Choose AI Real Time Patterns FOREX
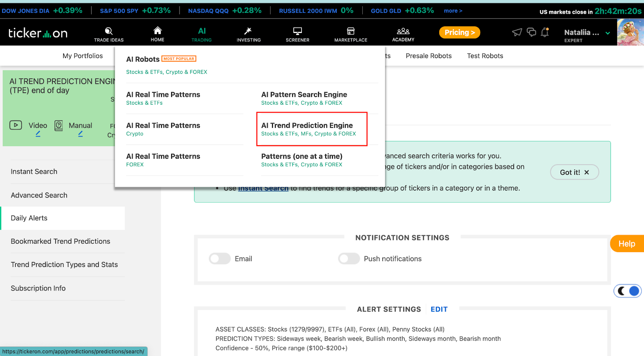This screenshot has height=356, width=644. coord(163,160)
